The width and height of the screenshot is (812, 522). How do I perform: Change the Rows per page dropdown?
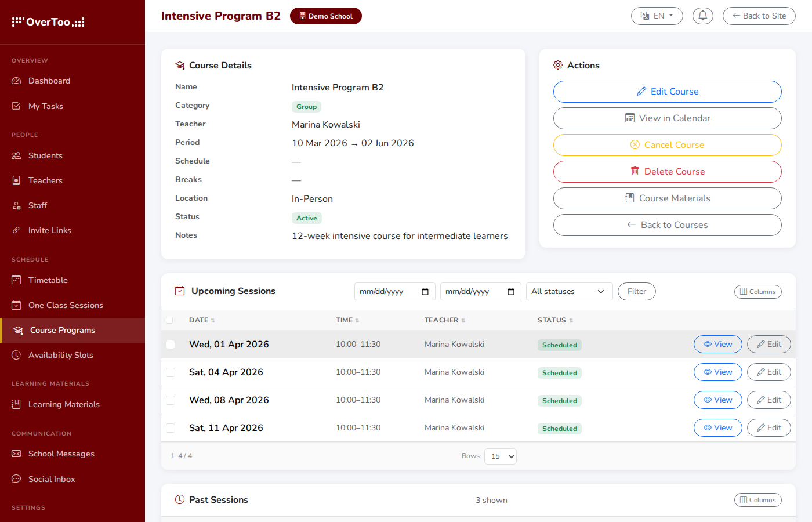(500, 456)
